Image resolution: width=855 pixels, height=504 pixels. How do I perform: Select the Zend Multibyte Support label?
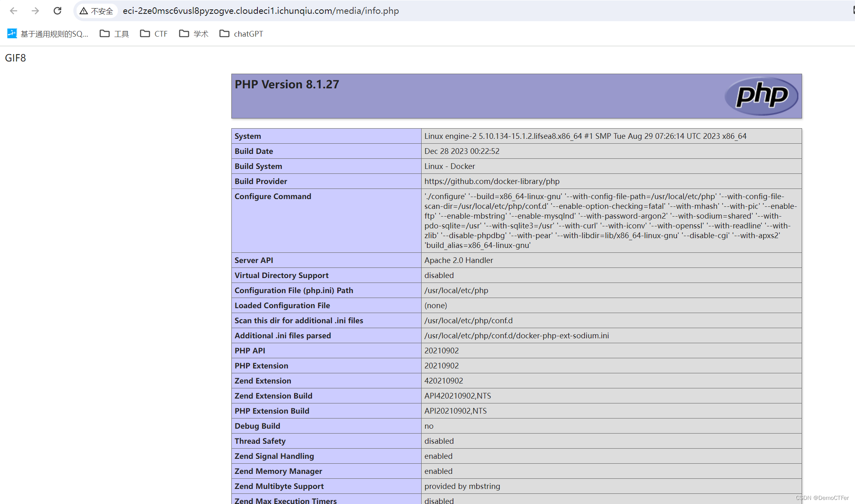(x=279, y=486)
